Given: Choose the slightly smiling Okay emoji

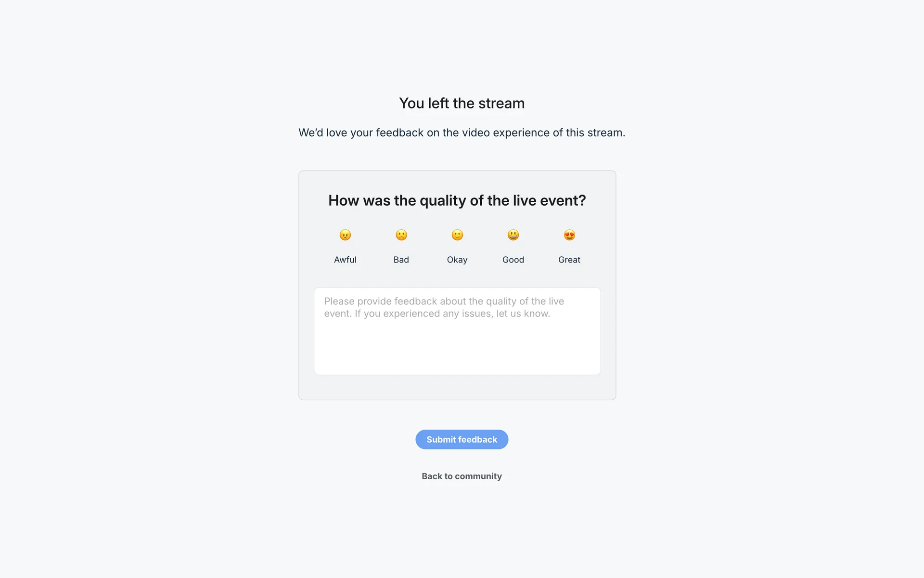Looking at the screenshot, I should [457, 235].
